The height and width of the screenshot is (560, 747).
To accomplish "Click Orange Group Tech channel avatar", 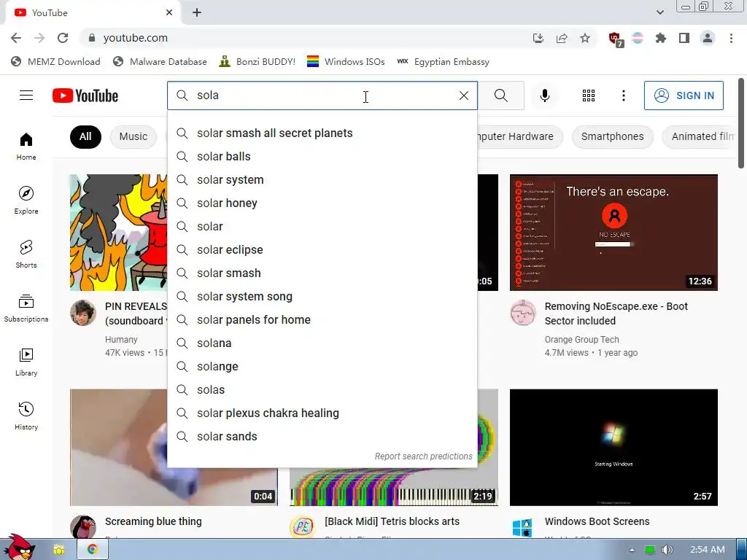I will [x=522, y=313].
